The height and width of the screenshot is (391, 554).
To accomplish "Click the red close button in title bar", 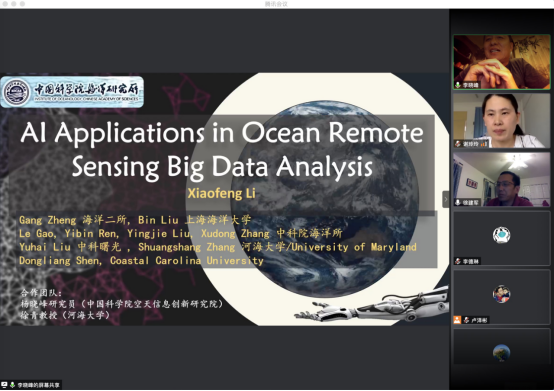I will 5,4.
